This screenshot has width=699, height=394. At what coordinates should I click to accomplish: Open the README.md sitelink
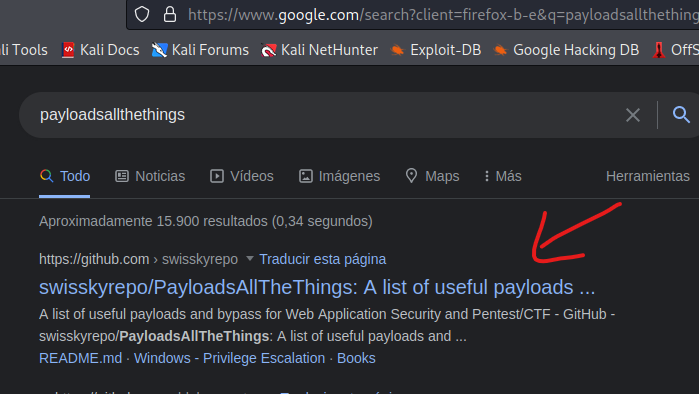coord(81,358)
